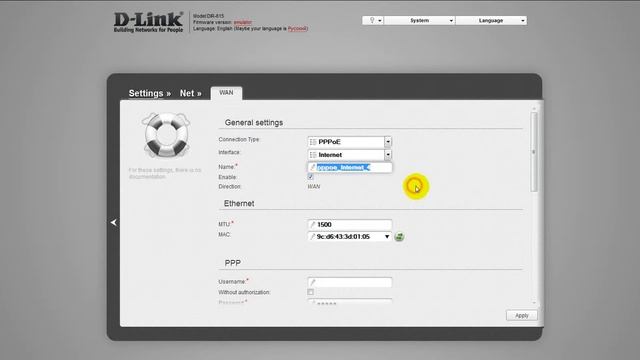Open the Language menu
The width and height of the screenshot is (640, 360).
(x=491, y=20)
